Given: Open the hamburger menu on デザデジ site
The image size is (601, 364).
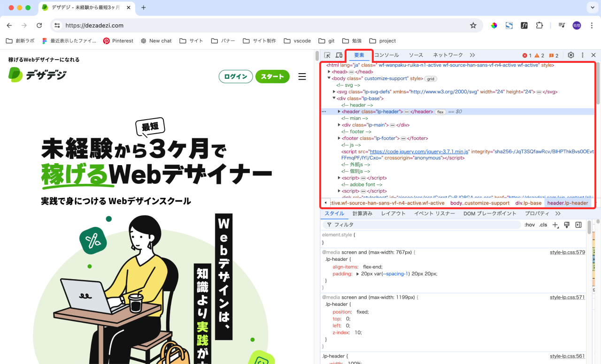Looking at the screenshot, I should [302, 76].
